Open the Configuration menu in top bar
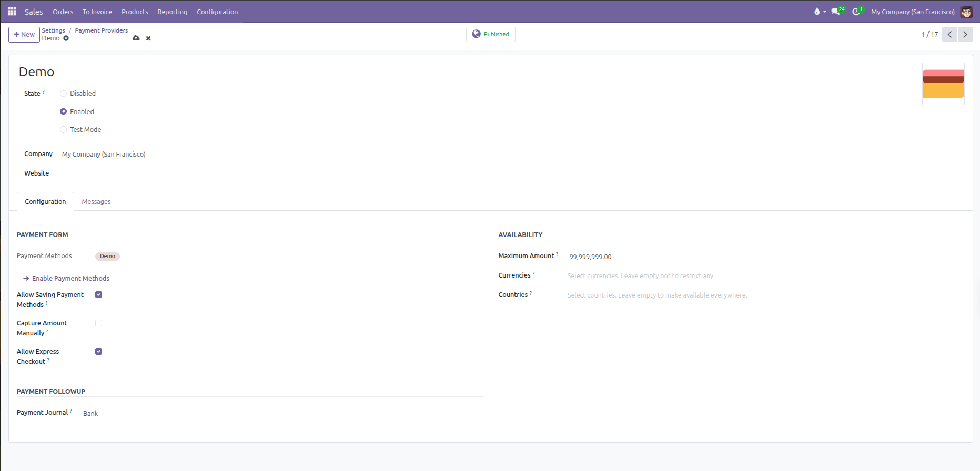Viewport: 980px width, 471px height. click(217, 12)
